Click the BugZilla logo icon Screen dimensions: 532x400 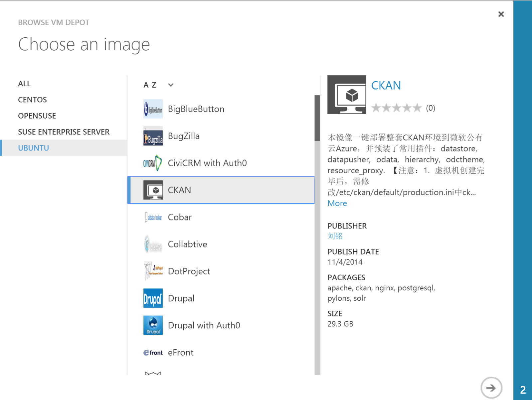click(153, 136)
